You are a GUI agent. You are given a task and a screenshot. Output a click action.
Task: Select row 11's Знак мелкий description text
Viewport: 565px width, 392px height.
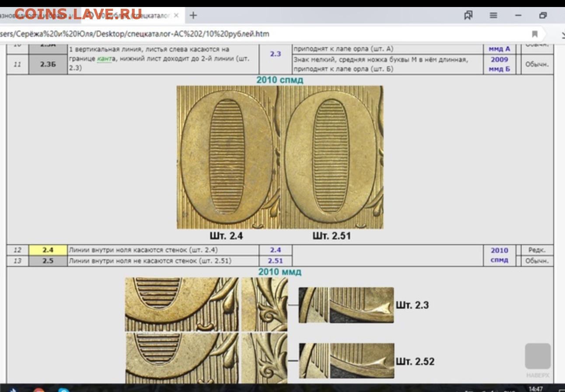tap(380, 64)
